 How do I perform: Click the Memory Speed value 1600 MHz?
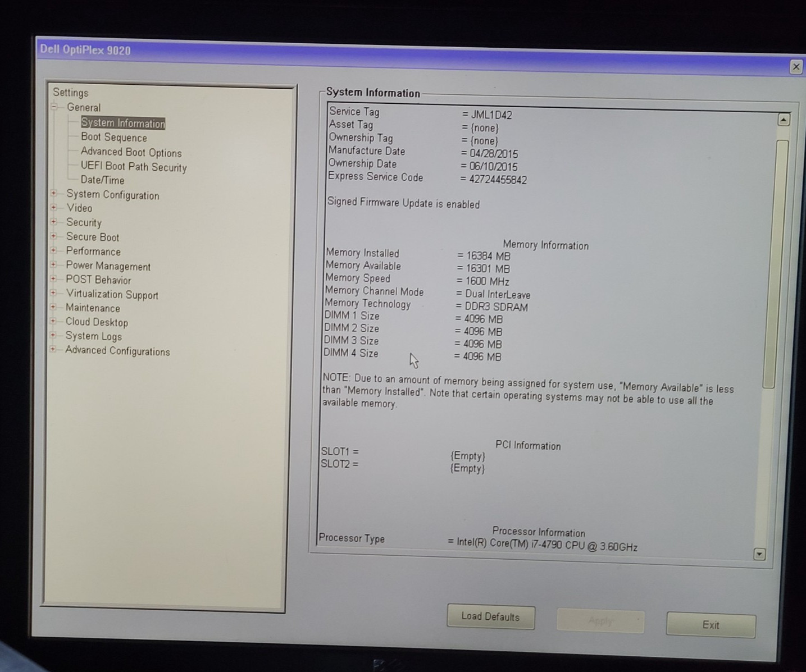point(487,281)
